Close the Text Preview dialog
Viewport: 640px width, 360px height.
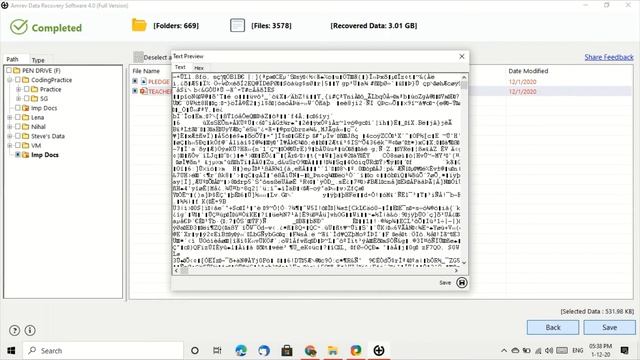pos(462,56)
